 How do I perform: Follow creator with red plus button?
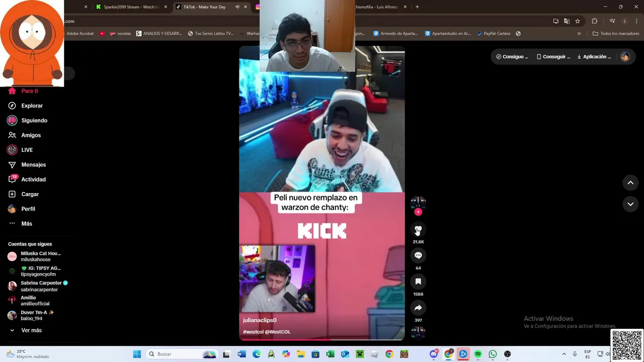(x=418, y=212)
